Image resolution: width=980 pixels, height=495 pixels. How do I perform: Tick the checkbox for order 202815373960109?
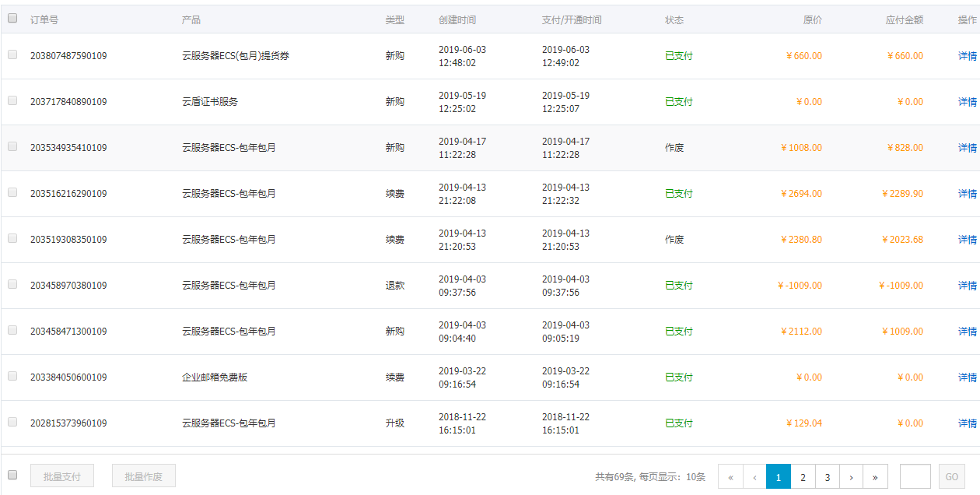coord(12,422)
